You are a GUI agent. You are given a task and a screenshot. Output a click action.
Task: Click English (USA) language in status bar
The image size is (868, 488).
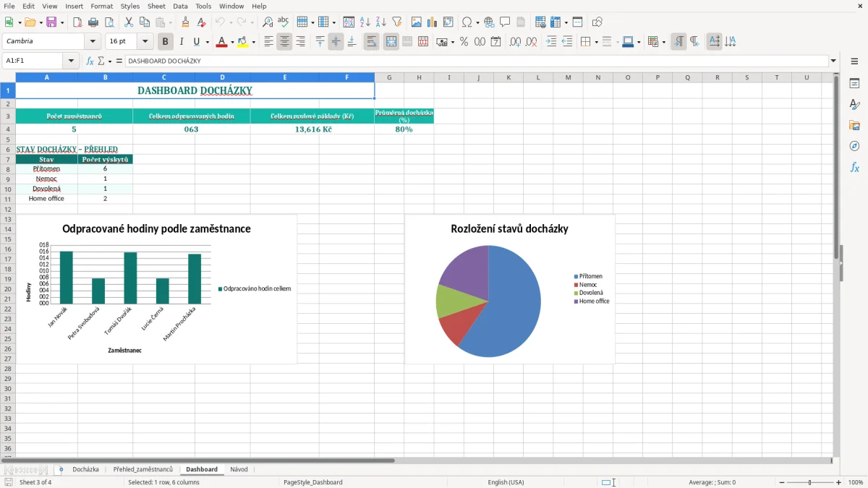coord(506,482)
